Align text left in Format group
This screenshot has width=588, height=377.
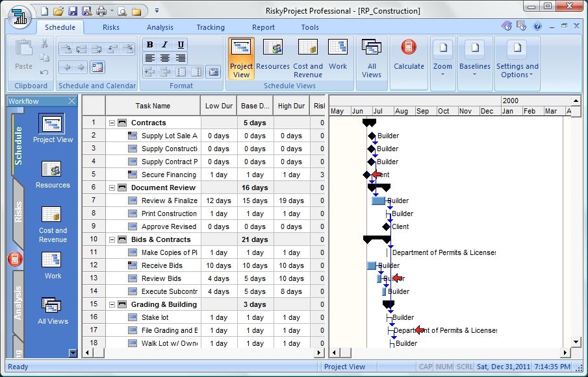149,58
